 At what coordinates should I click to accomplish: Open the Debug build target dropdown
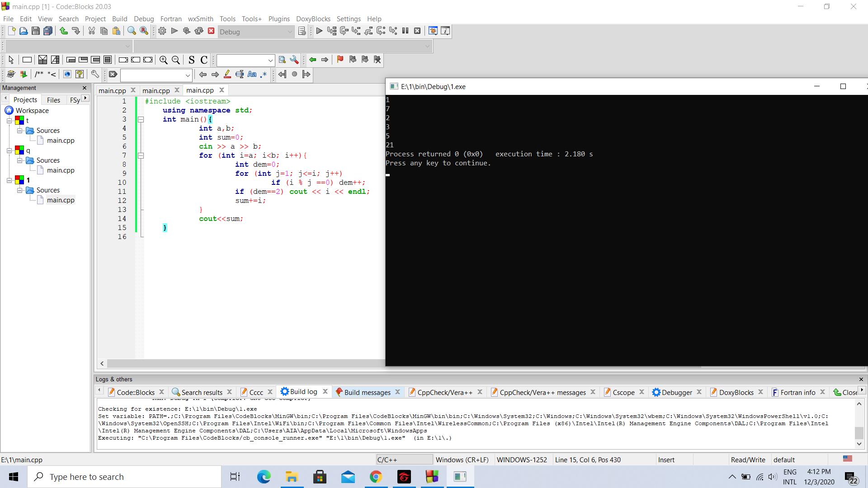pos(290,32)
